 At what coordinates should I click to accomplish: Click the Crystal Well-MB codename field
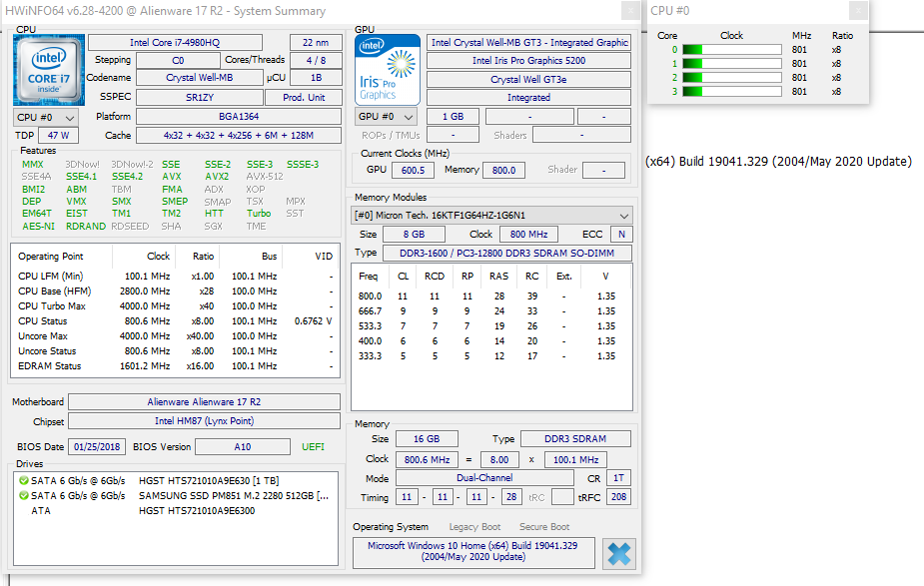pyautogui.click(x=199, y=78)
